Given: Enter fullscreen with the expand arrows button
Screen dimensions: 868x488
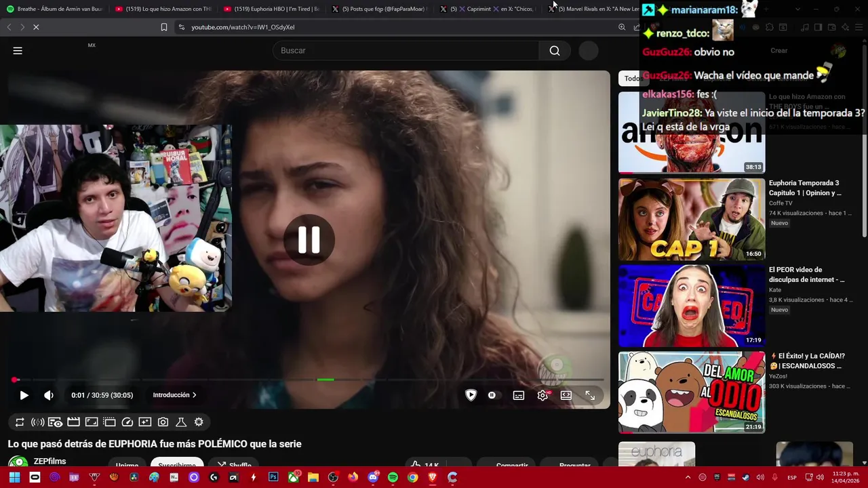Looking at the screenshot, I should (x=590, y=395).
